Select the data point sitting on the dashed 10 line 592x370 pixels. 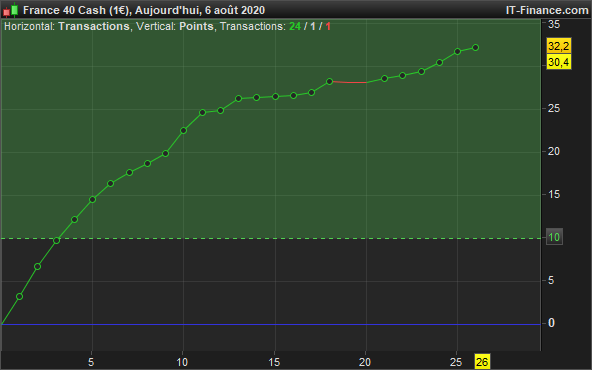56,240
